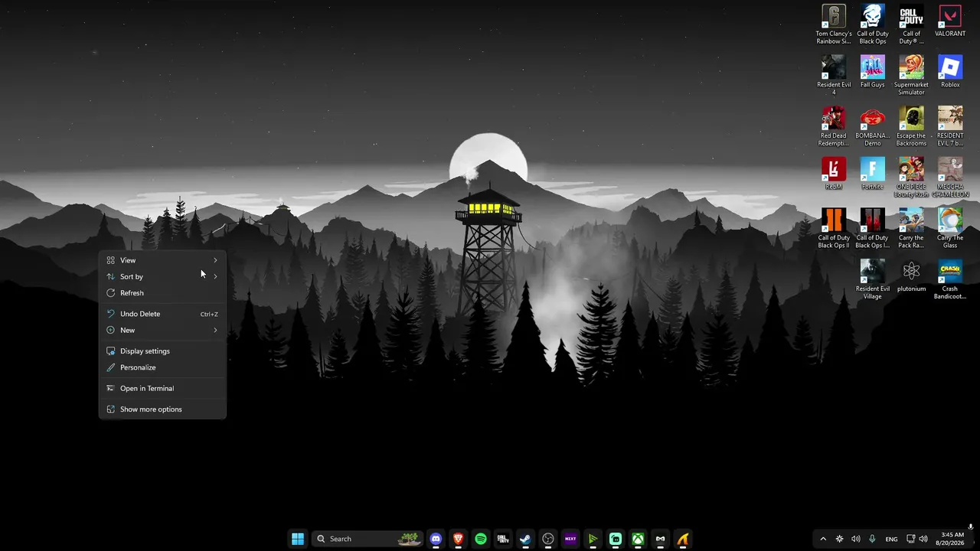
Task: Launch Brave browser from the taskbar
Action: pos(458,539)
